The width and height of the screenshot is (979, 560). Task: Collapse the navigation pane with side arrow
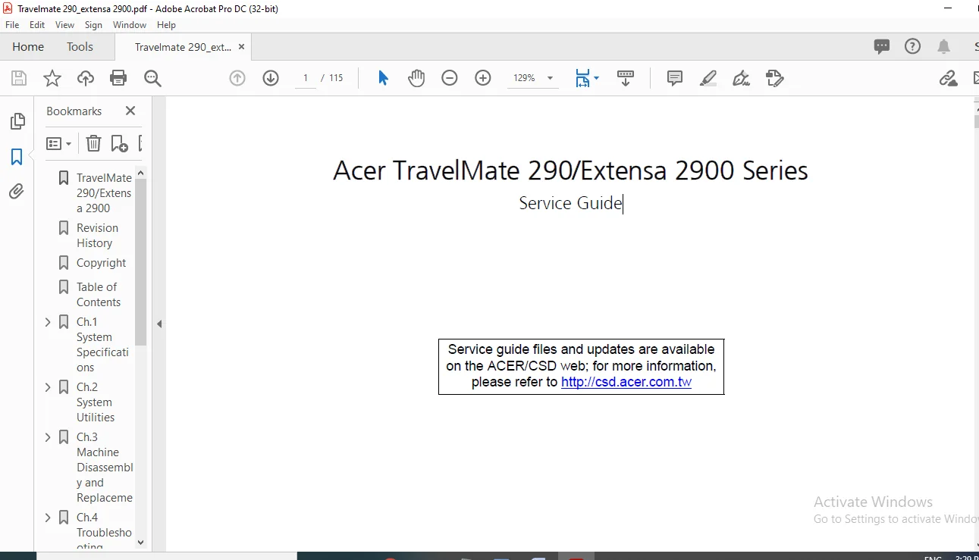pos(159,324)
